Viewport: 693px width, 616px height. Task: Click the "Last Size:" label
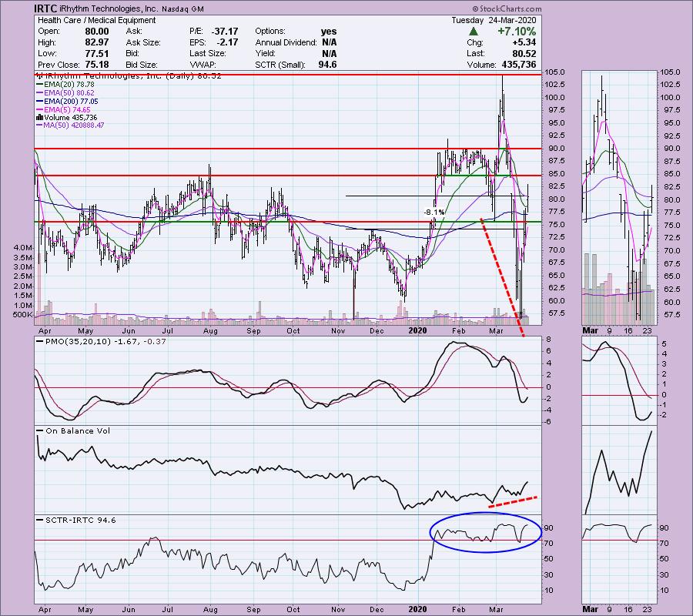(209, 53)
